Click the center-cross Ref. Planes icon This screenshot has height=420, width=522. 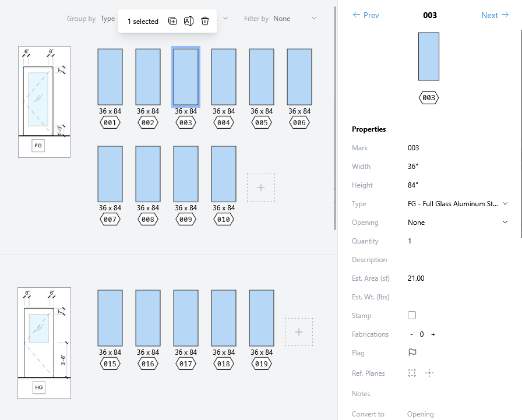(x=429, y=373)
